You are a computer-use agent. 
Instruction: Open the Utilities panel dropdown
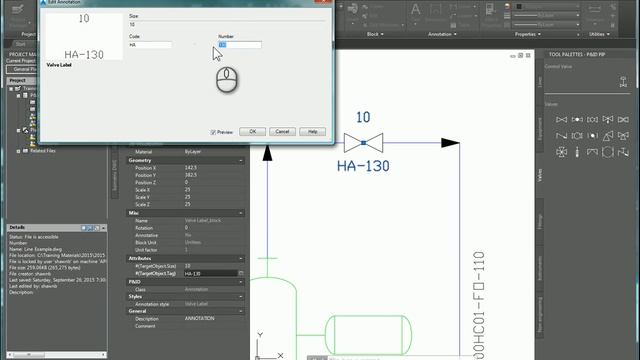point(599,34)
